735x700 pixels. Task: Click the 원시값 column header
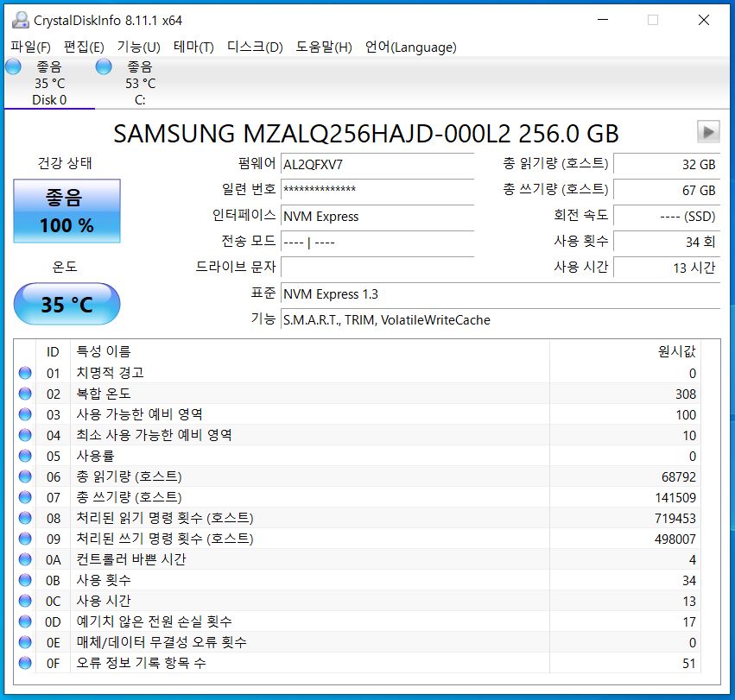tap(625, 351)
